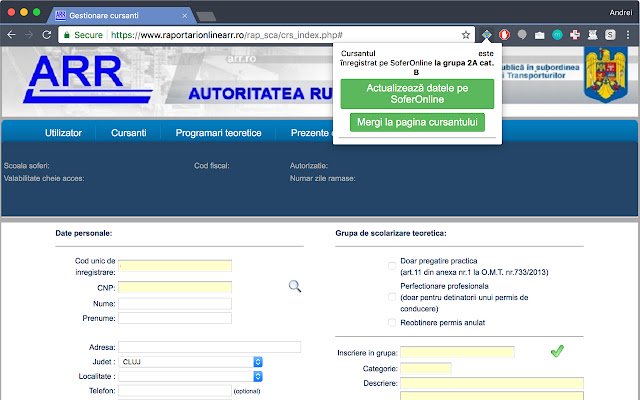Close the Gestionare cursanti tab
The image size is (640, 400).
(x=184, y=16)
